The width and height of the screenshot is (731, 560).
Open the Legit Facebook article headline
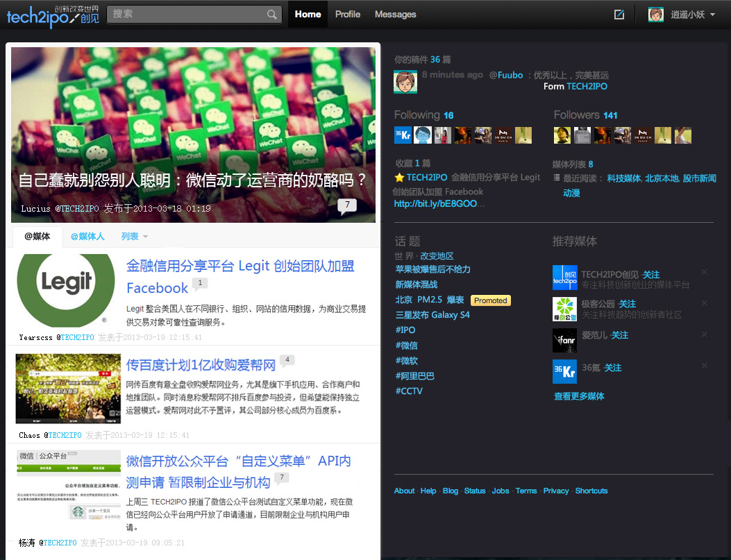pyautogui.click(x=240, y=277)
